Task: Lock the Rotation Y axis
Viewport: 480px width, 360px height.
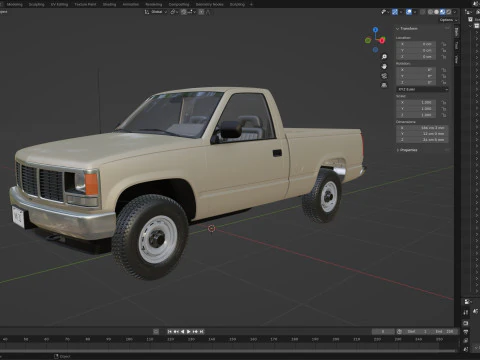Action: click(x=444, y=76)
